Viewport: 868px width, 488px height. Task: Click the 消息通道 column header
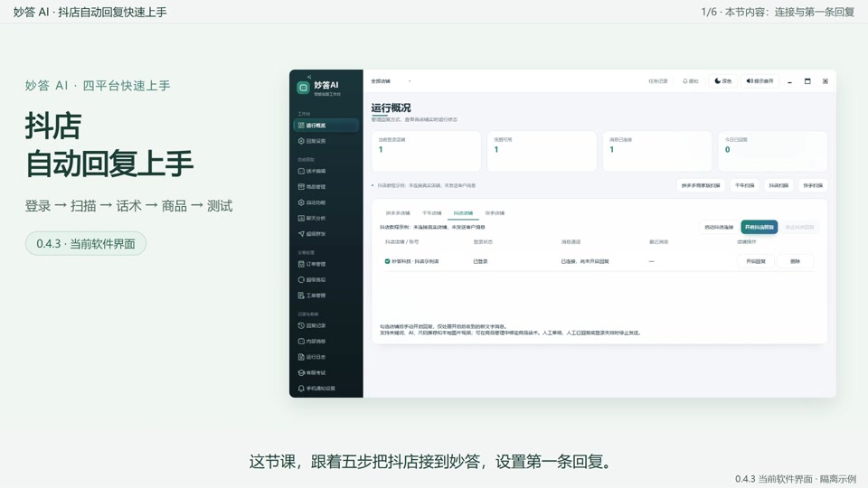[571, 242]
